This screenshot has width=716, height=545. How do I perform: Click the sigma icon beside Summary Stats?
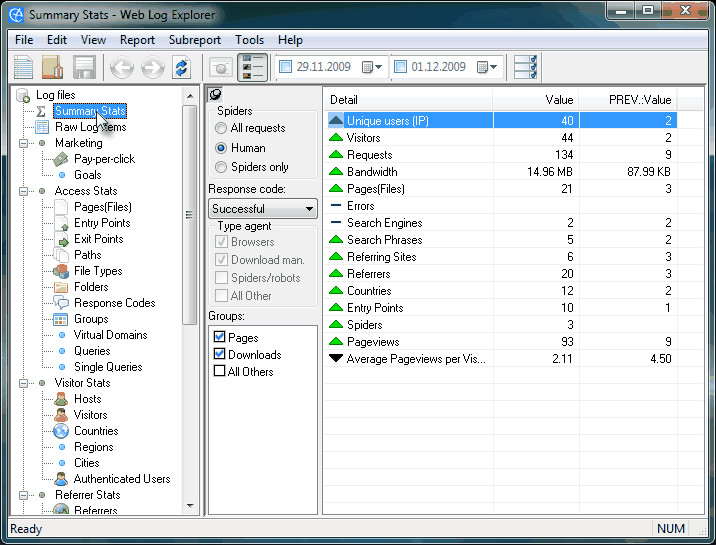pyautogui.click(x=41, y=111)
